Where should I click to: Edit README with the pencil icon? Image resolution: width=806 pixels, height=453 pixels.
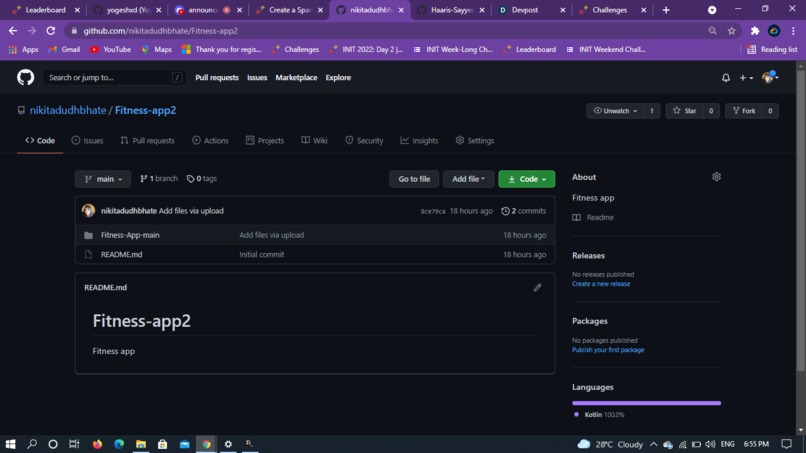point(537,287)
